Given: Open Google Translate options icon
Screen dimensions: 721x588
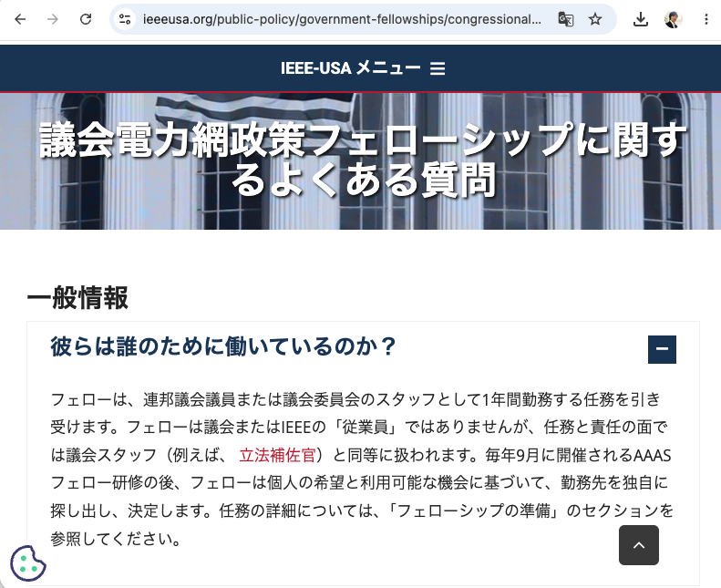Looking at the screenshot, I should (x=565, y=19).
